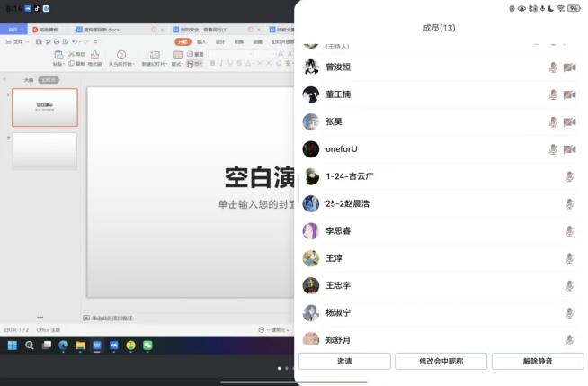
Task: Switch to the 插入 ribbon tab
Action: (x=201, y=41)
